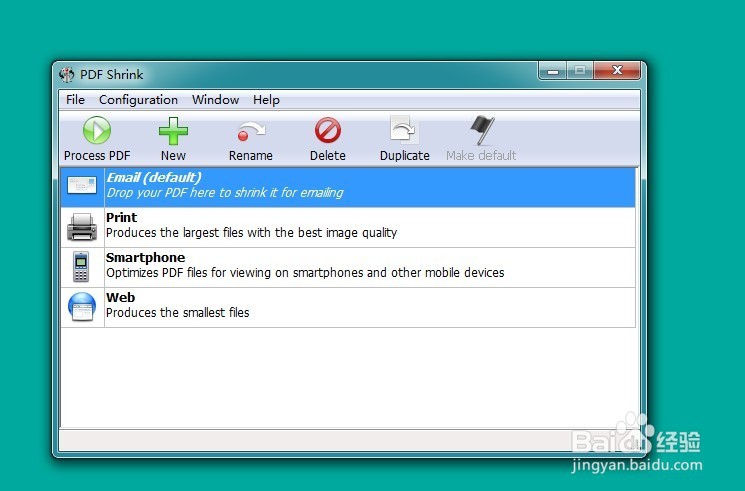Click the Print printer icon
745x491 pixels.
point(82,227)
